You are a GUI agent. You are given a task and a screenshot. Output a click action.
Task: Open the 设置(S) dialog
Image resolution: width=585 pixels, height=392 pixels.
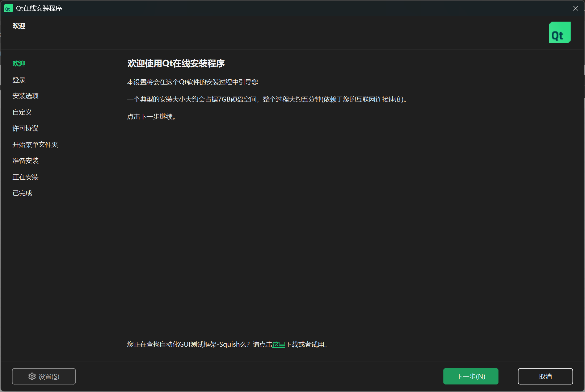point(44,376)
